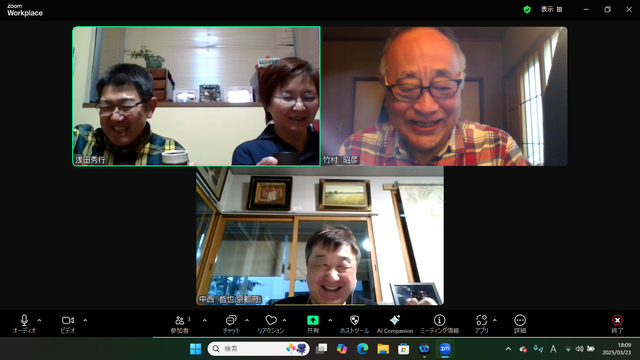Open Task View on the taskbar

pyautogui.click(x=322, y=349)
